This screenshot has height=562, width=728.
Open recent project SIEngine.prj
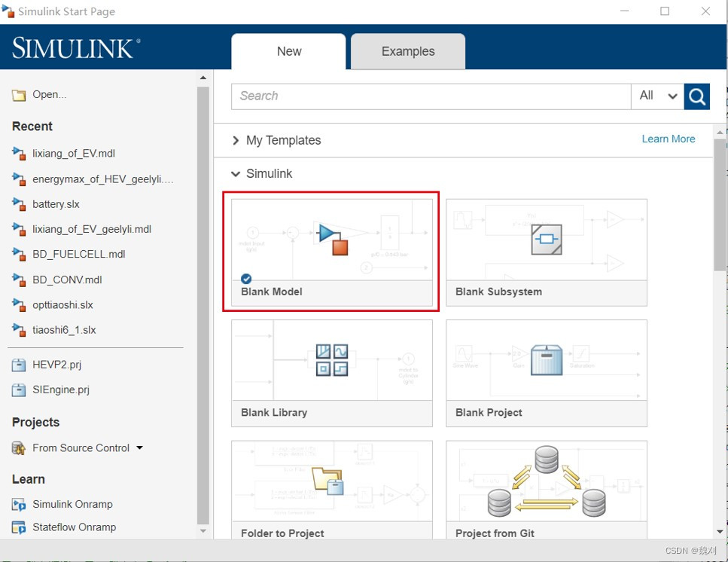pos(61,389)
